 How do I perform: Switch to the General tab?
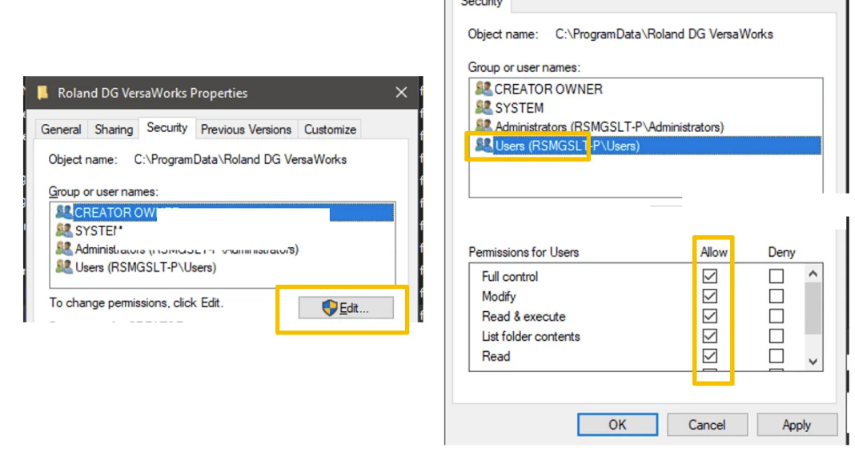click(x=61, y=129)
